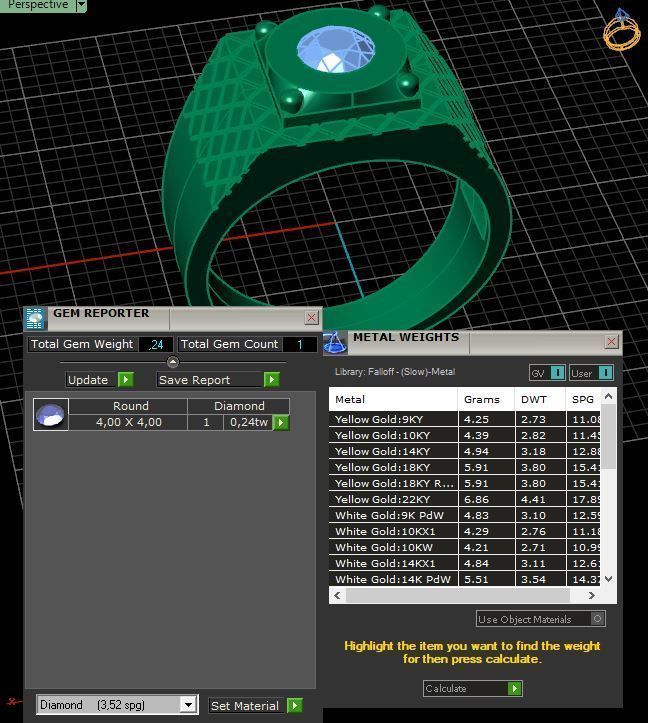This screenshot has height=723, width=648.
Task: Click the SPG column header
Action: click(583, 399)
